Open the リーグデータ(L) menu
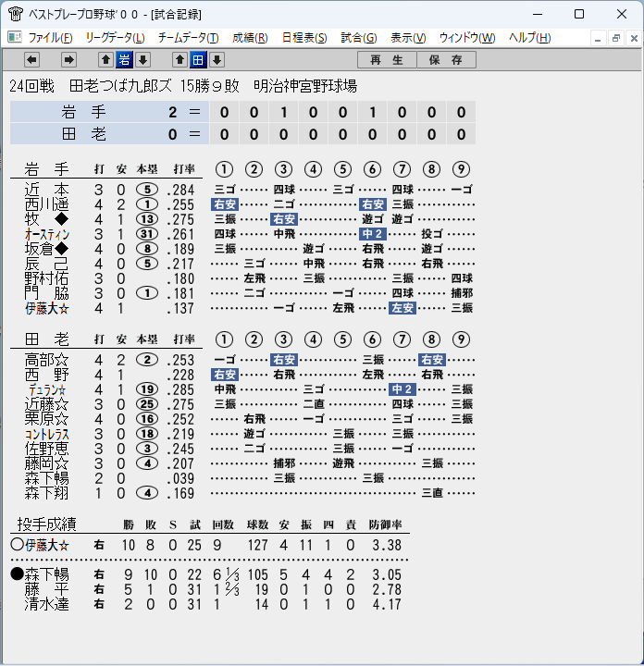 (115, 38)
